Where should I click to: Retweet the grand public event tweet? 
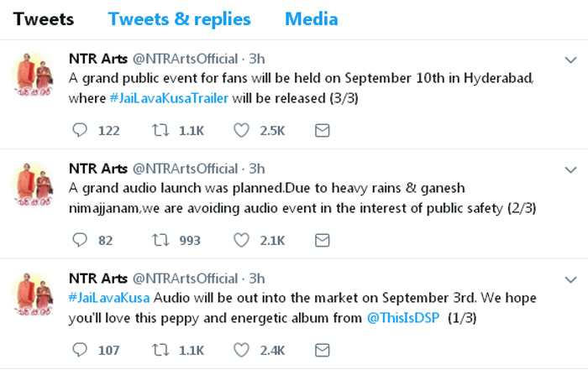[160, 130]
